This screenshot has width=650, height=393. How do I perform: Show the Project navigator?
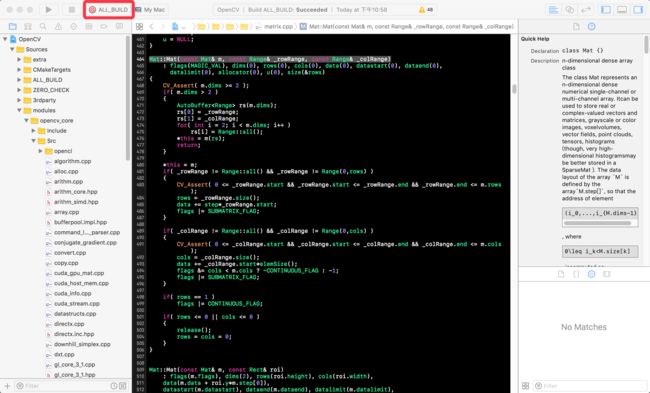click(13, 27)
